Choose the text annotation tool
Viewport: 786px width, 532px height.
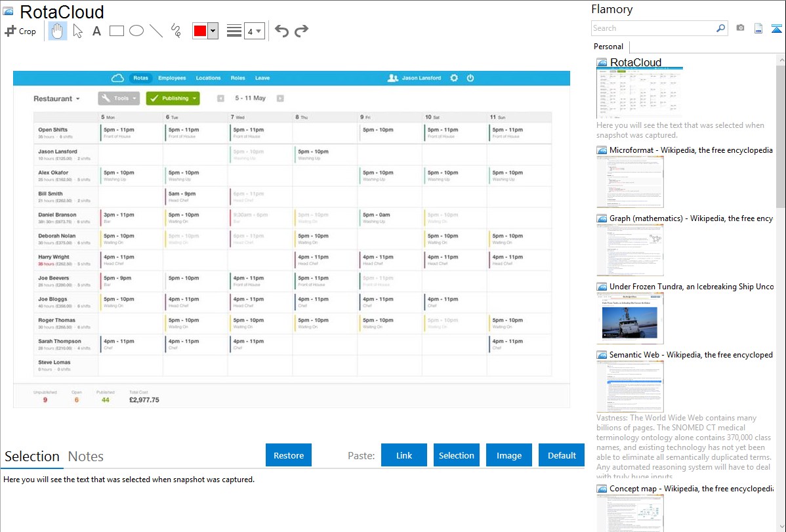(96, 31)
